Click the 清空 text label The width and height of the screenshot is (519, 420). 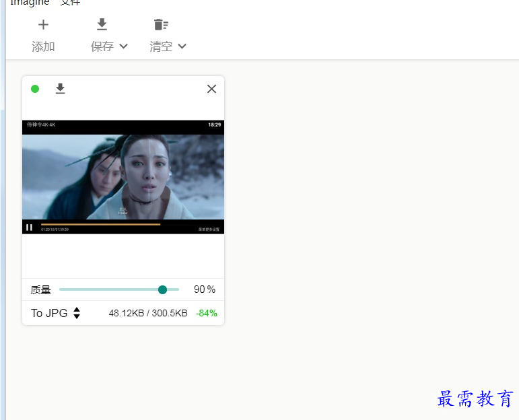click(x=161, y=46)
